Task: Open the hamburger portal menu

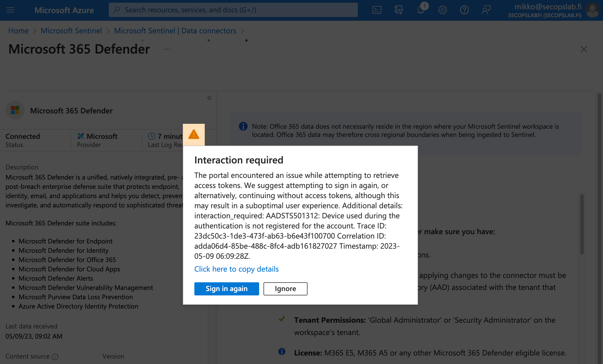Action: [x=10, y=10]
